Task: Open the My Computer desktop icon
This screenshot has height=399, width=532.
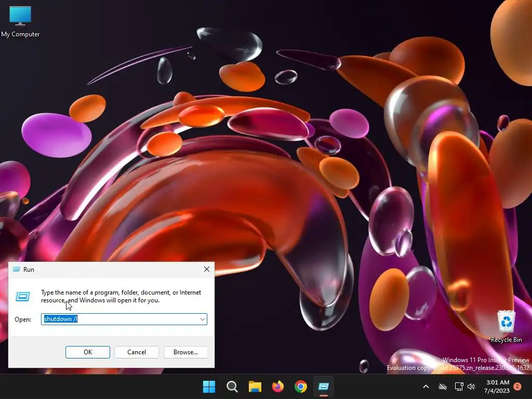Action: click(x=20, y=21)
